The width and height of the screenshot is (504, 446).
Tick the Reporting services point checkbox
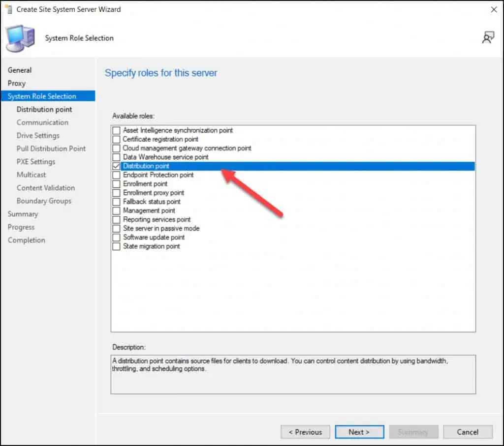(116, 219)
